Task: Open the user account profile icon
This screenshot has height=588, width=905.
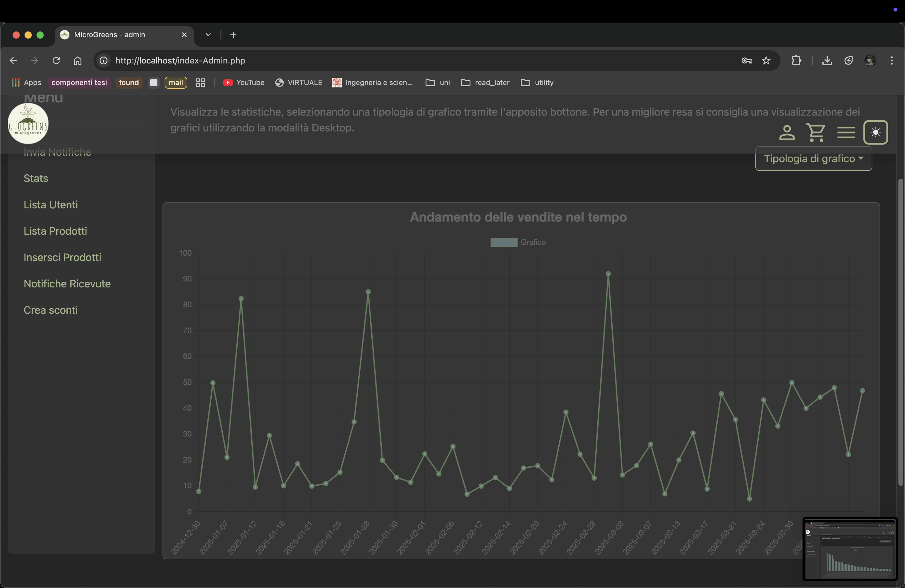Action: [x=787, y=133]
